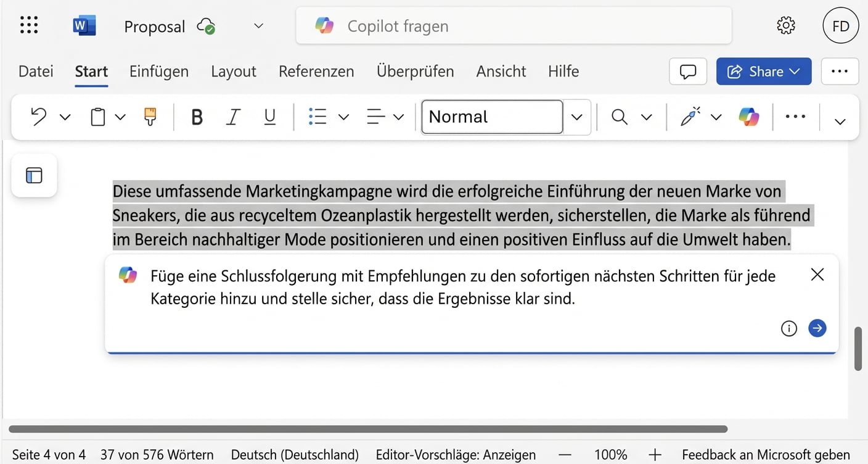868x464 pixels.
Task: Open the dropdown next to the Proposal title
Action: 258,26
